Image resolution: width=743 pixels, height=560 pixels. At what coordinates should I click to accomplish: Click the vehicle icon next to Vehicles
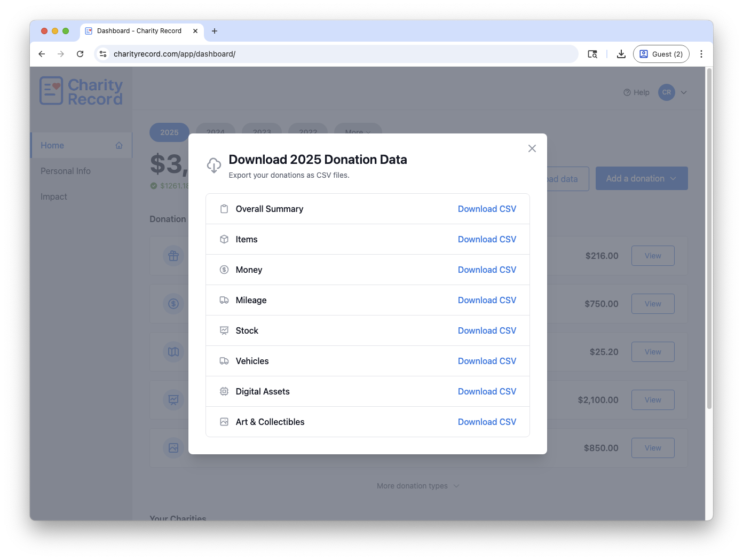point(224,361)
